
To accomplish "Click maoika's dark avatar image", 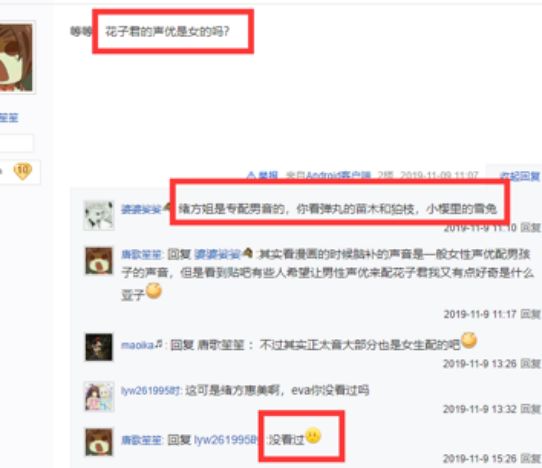I will point(99,347).
